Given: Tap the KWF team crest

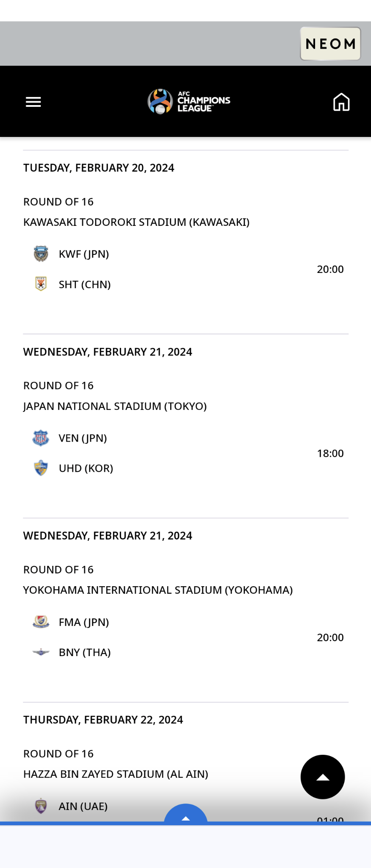Looking at the screenshot, I should click(41, 254).
